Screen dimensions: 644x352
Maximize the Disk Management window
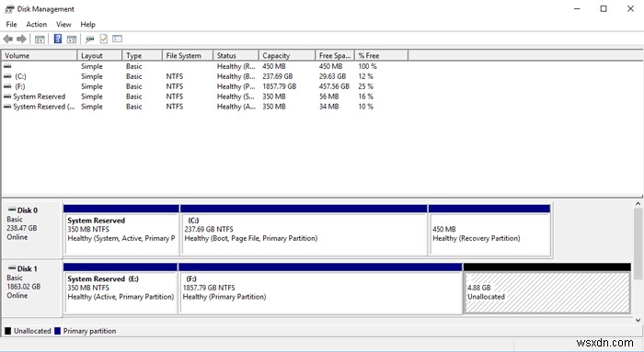click(x=604, y=8)
